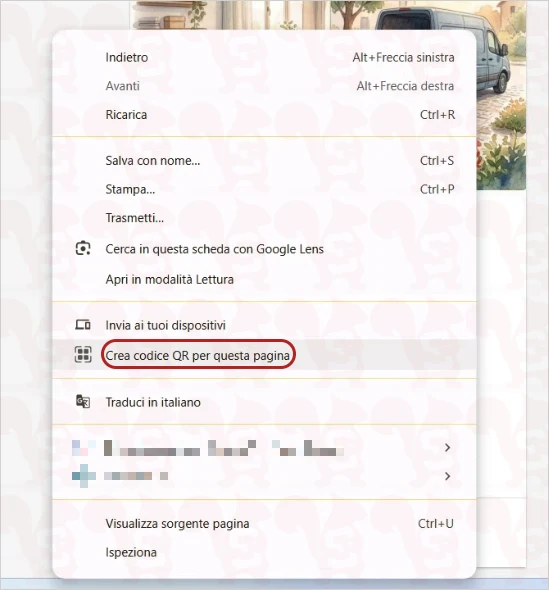Expand the second blurred extension submenu arrow
This screenshot has height=590, width=549.
tap(447, 476)
